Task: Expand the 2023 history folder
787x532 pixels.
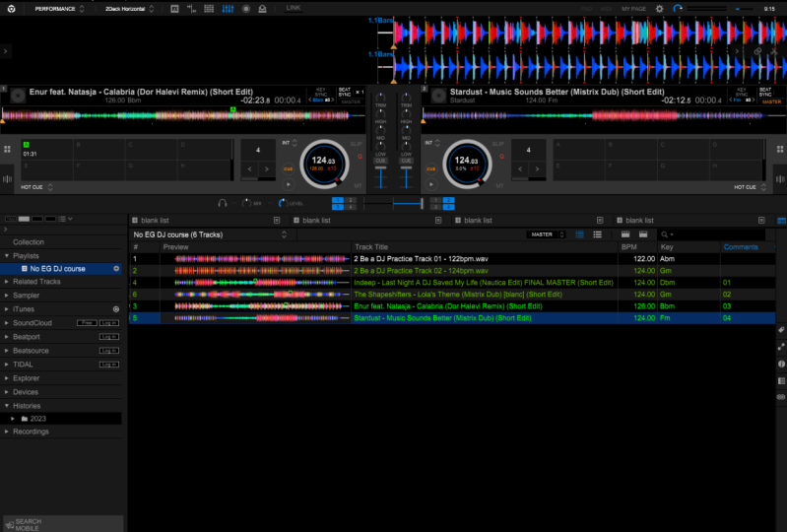Action: point(13,419)
